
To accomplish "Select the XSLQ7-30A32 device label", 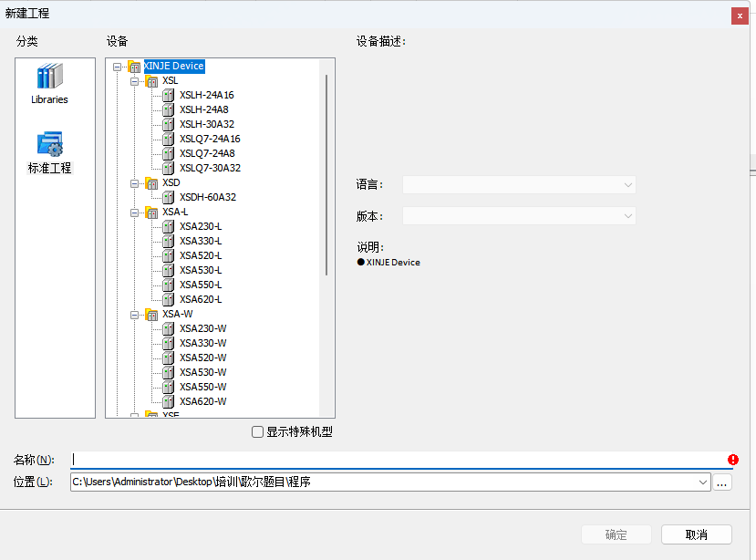I will (x=211, y=168).
